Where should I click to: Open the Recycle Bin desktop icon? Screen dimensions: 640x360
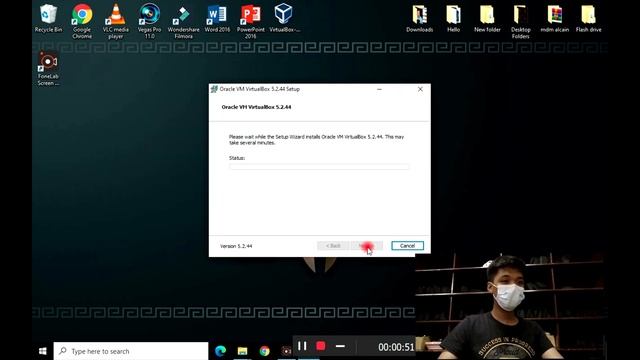point(48,18)
